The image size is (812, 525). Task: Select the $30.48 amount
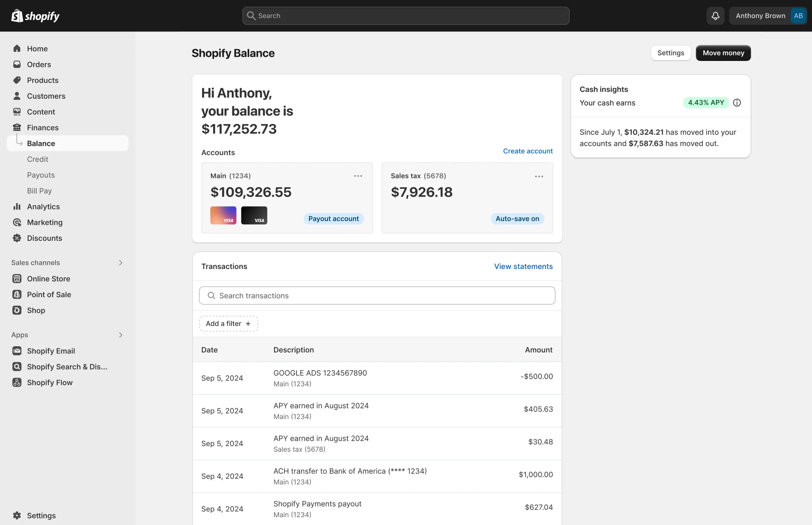(x=540, y=442)
